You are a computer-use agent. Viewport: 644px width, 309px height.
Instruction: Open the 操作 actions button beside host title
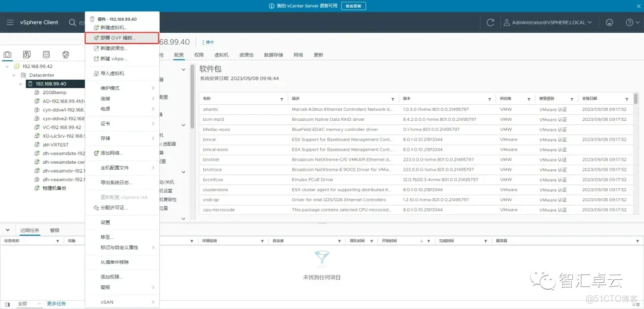[208, 42]
